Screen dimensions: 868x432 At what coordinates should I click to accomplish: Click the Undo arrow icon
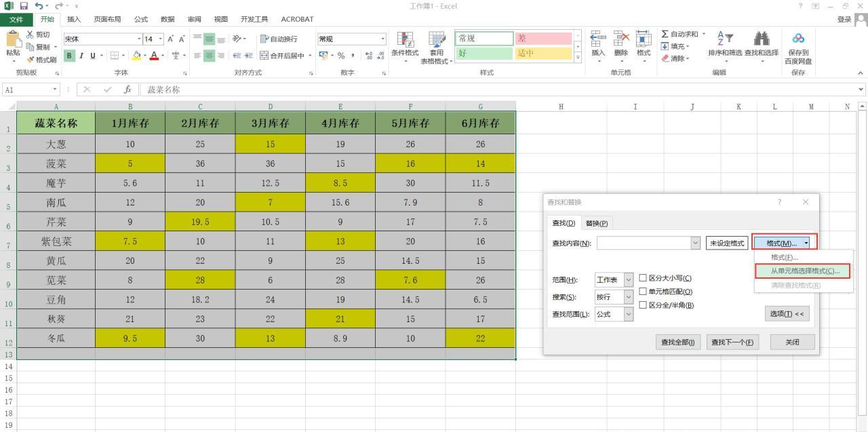(39, 6)
